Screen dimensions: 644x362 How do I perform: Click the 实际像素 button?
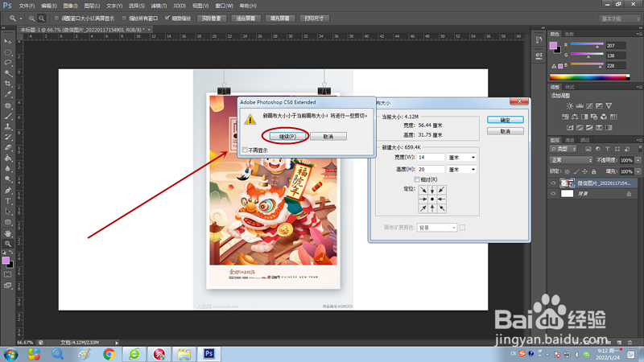click(x=212, y=19)
